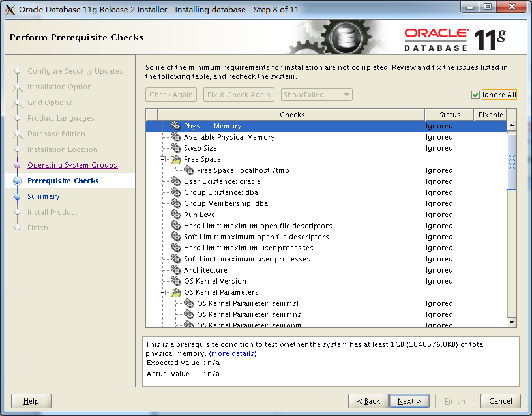Click the Help button
532x416 pixels.
click(31, 401)
